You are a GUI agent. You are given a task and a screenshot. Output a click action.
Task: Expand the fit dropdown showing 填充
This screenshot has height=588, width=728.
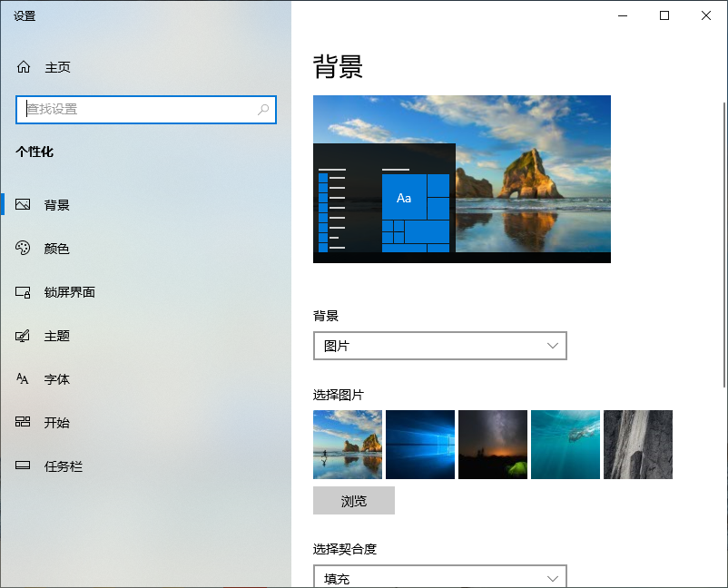(440, 576)
